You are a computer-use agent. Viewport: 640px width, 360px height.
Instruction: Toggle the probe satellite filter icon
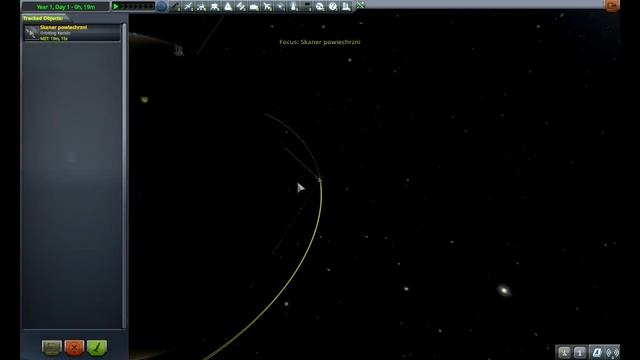click(188, 6)
